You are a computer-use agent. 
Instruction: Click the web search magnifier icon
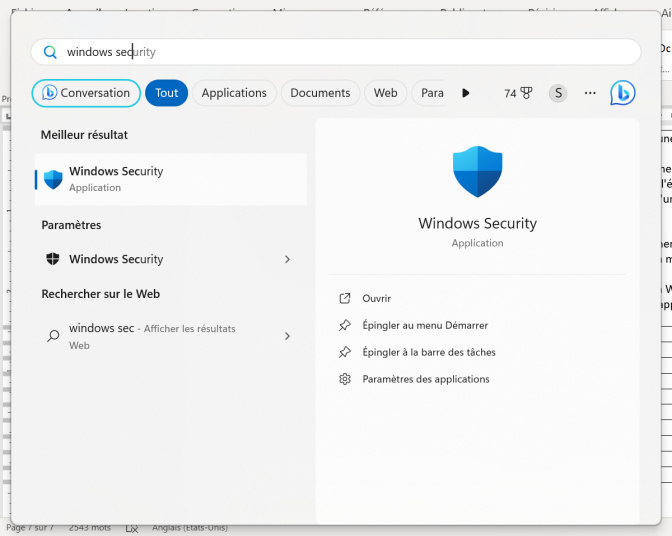(x=53, y=335)
